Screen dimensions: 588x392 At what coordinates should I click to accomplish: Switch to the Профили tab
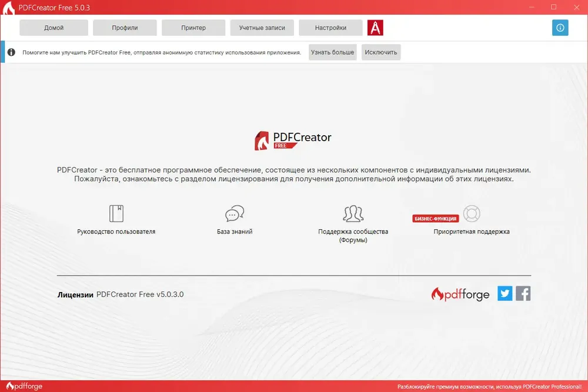pyautogui.click(x=125, y=28)
